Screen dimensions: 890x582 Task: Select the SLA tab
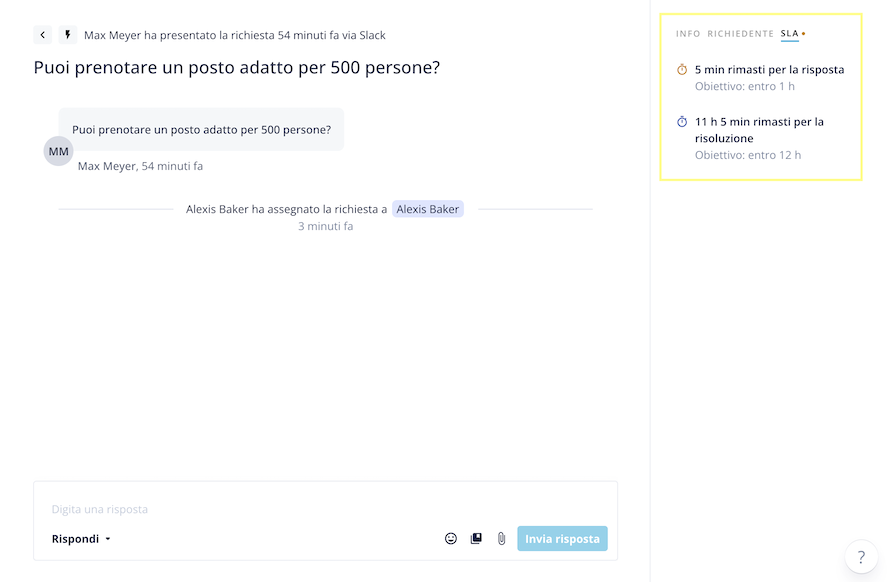pos(790,34)
